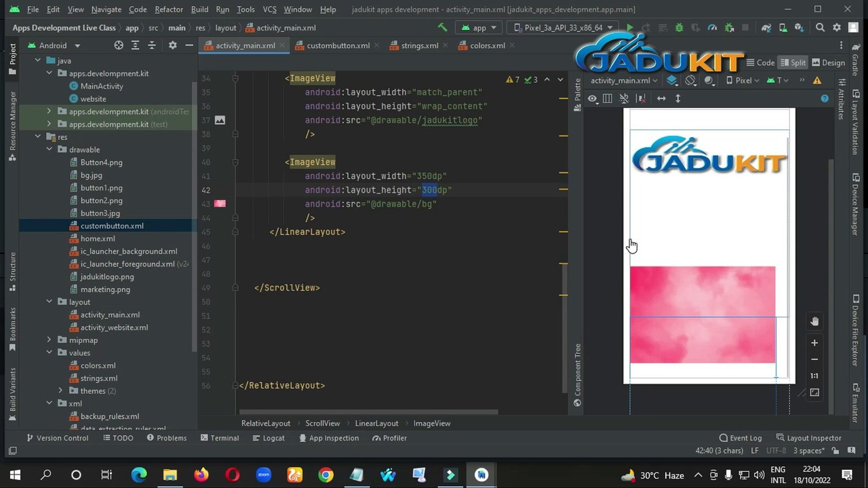This screenshot has height=488, width=868.
Task: Click the night mode icon in design toolbar
Action: [x=709, y=81]
